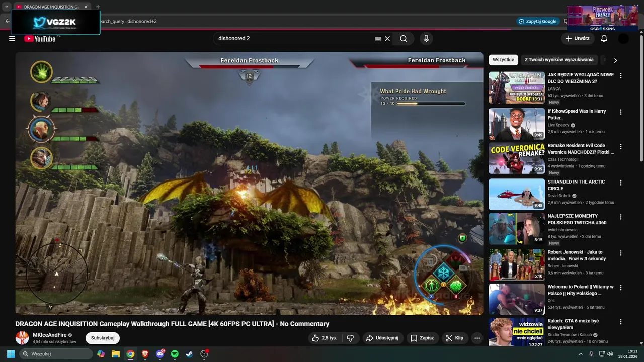The height and width of the screenshot is (362, 644).
Task: Create a clip with the Klip button
Action: click(454, 338)
